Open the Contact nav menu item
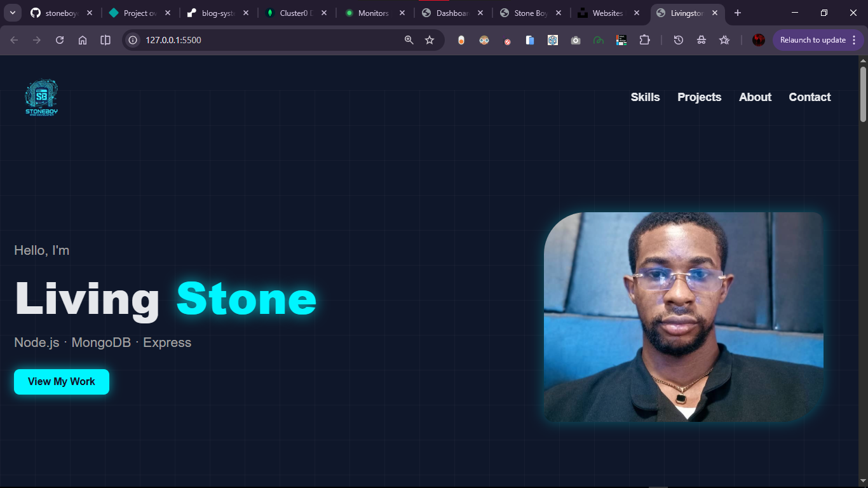Image resolution: width=868 pixels, height=488 pixels. pyautogui.click(x=810, y=97)
